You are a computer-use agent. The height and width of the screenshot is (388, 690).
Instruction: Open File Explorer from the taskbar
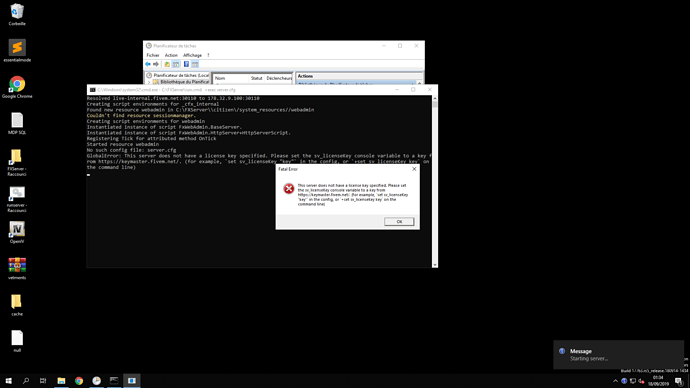[61, 381]
